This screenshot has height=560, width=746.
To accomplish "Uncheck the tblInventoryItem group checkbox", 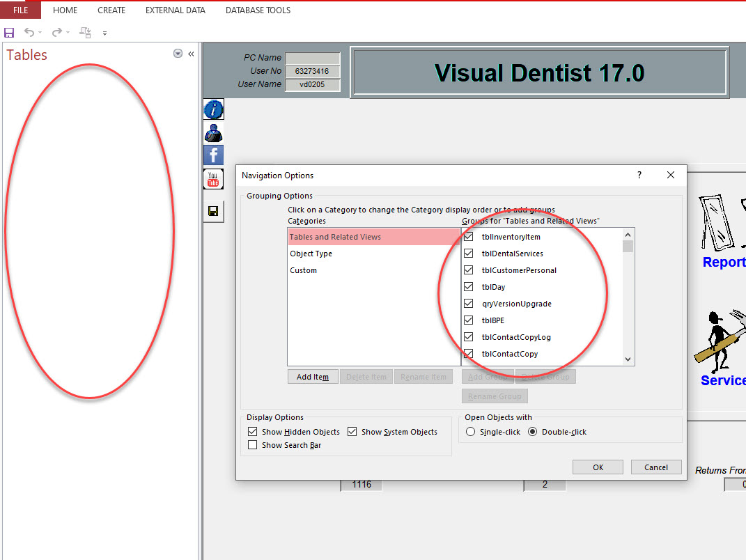I will point(469,236).
